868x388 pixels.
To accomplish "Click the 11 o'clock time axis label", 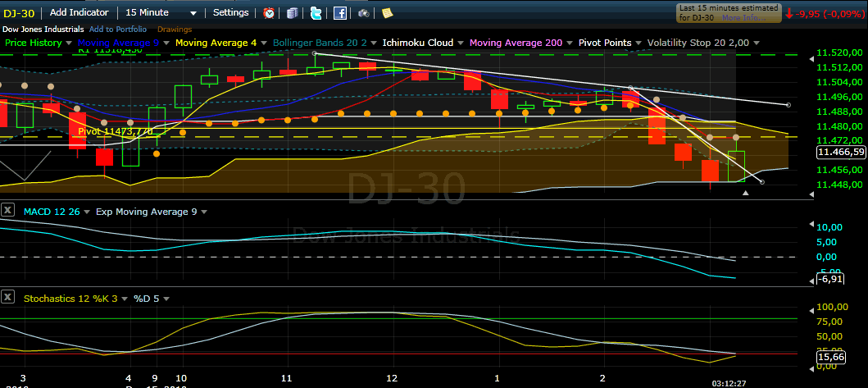I will click(x=287, y=378).
